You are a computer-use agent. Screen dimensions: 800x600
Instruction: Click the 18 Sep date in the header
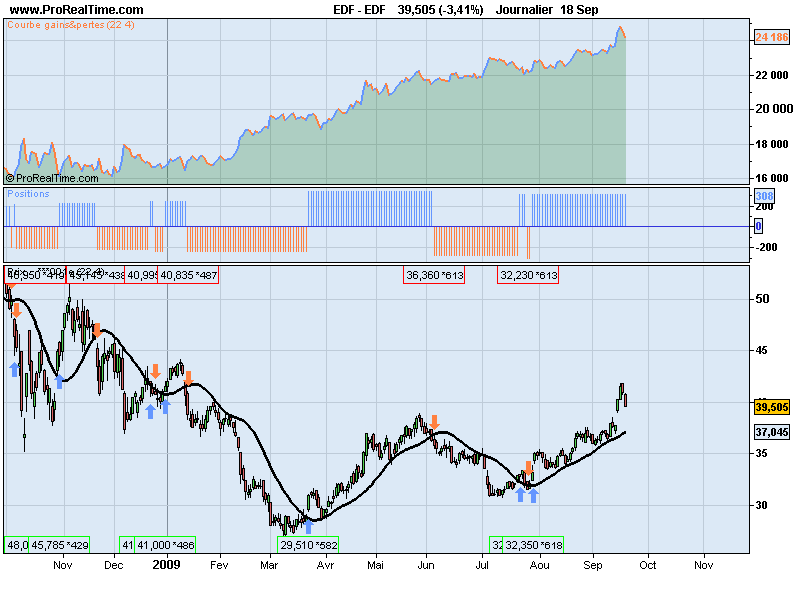pyautogui.click(x=579, y=10)
